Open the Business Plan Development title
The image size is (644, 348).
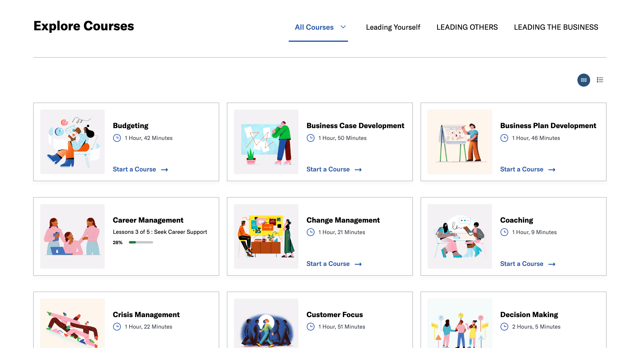(548, 126)
